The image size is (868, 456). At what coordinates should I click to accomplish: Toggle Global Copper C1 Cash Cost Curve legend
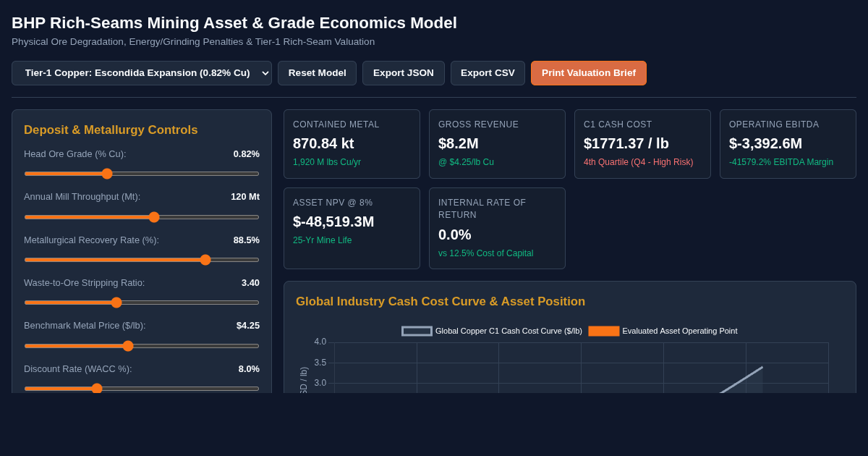[x=492, y=331]
